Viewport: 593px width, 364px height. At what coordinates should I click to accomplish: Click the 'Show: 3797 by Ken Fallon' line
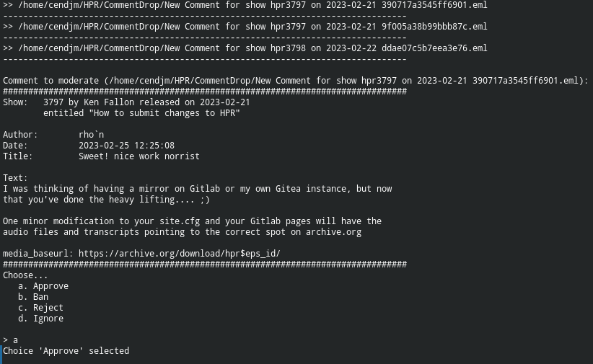click(126, 102)
